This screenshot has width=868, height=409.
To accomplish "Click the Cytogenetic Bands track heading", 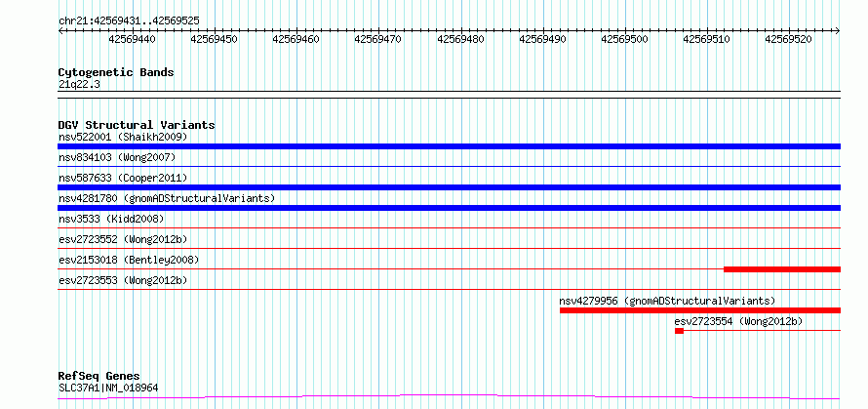I will pos(116,72).
